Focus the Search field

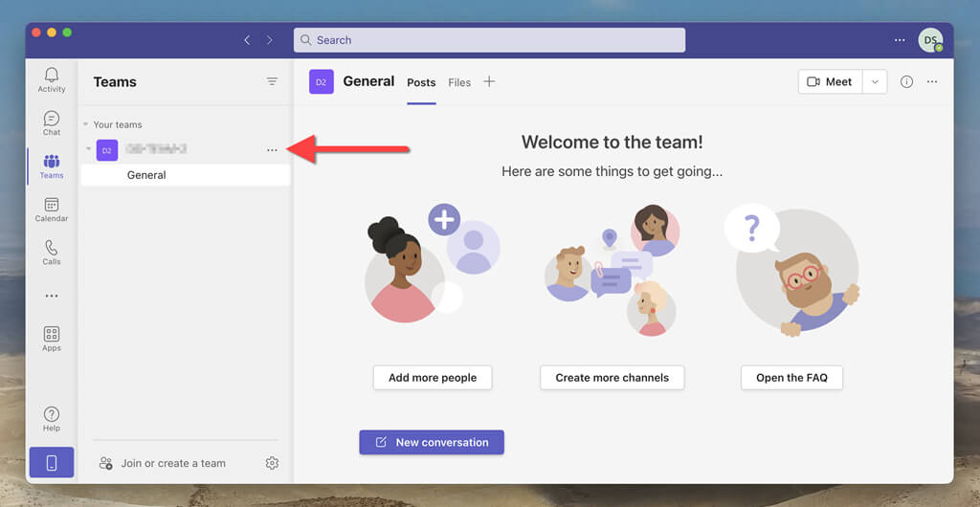pyautogui.click(x=489, y=40)
